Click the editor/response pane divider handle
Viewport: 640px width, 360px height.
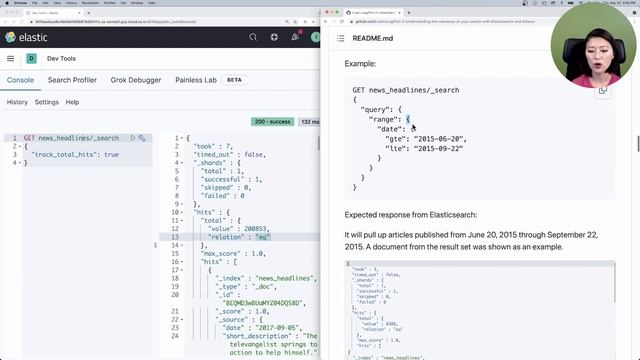coord(155,245)
